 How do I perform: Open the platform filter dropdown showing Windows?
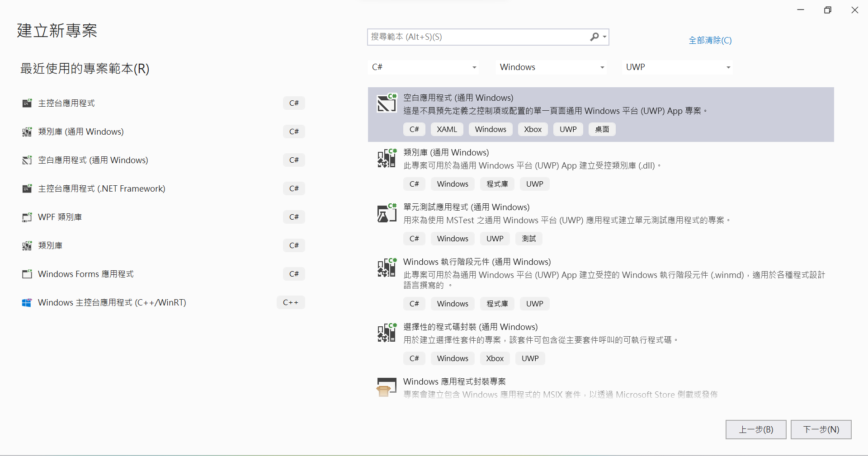click(x=552, y=67)
